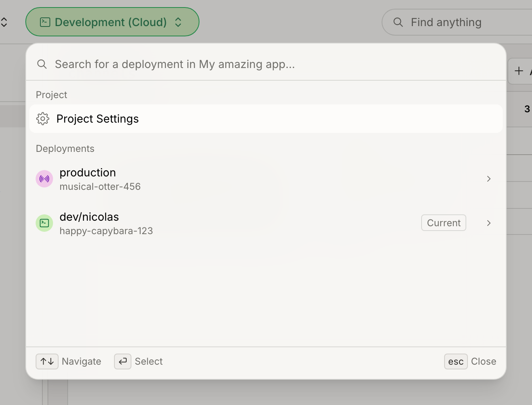Click the plus button behind the dialog
Screen dimensions: 532x405
[519, 71]
